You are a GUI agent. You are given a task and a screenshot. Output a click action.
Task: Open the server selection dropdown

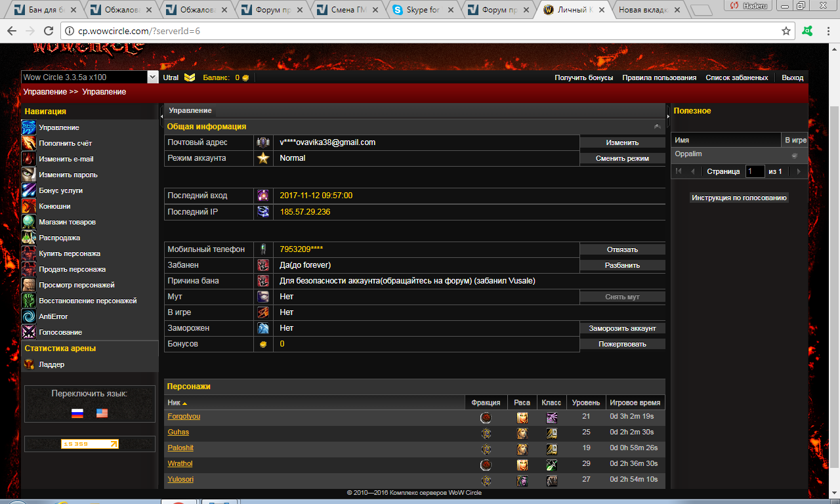click(152, 77)
